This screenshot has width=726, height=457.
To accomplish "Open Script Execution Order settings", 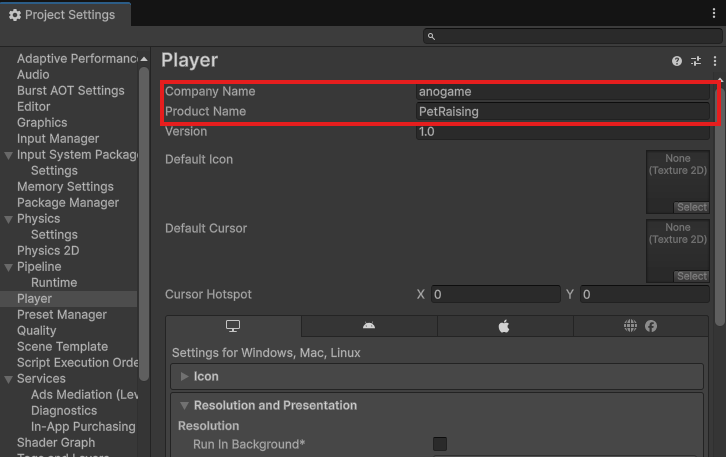I will tap(77, 363).
